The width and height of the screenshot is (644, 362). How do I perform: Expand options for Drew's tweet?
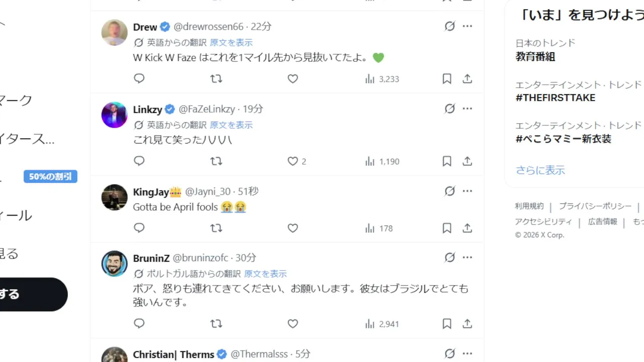(467, 26)
